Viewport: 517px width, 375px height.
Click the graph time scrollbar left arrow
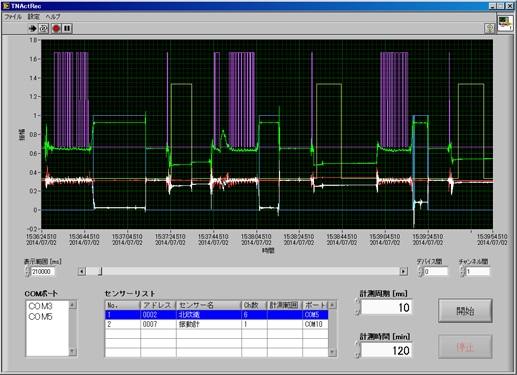82,271
